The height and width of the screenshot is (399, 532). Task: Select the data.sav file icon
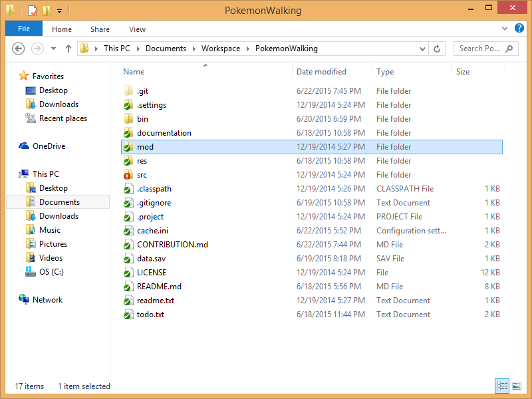point(128,259)
